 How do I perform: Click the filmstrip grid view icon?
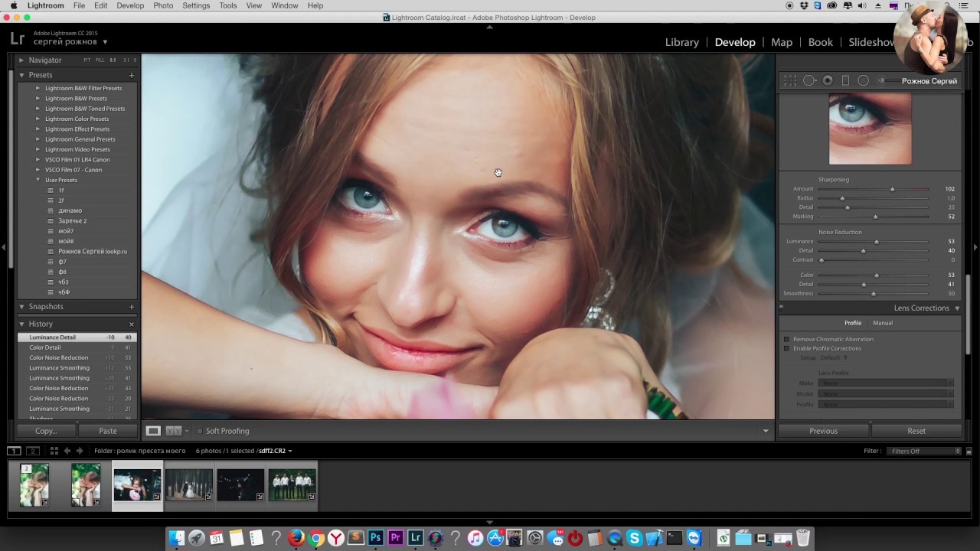(x=54, y=451)
